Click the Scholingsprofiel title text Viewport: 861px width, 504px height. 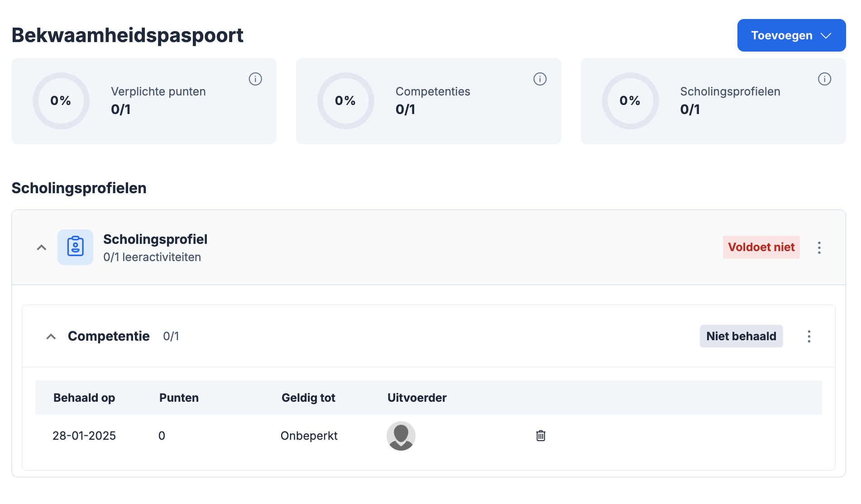point(155,239)
